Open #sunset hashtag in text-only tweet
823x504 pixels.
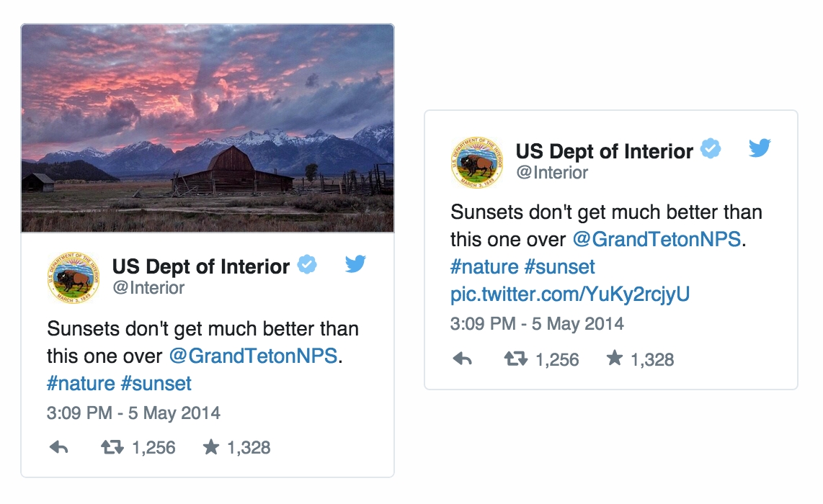click(x=559, y=266)
